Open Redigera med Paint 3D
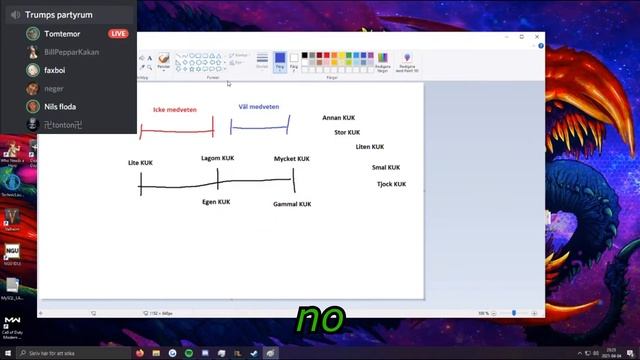The image size is (640, 360). [407, 62]
